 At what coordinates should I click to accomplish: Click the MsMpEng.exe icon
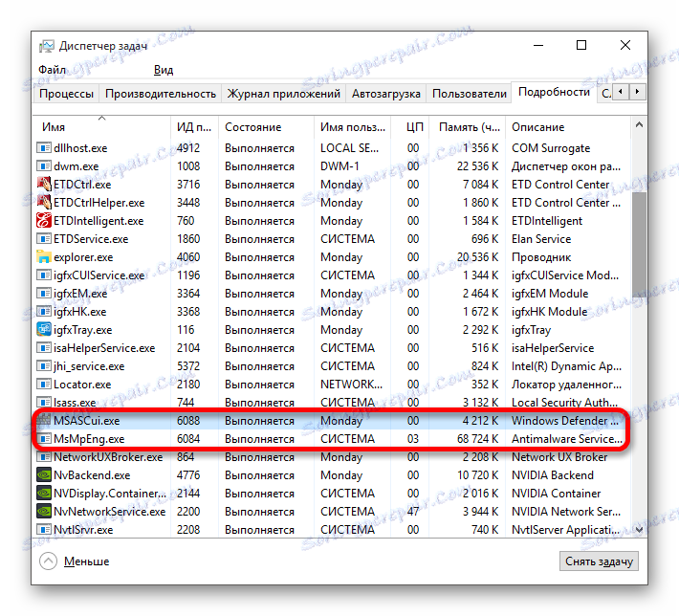[44, 439]
